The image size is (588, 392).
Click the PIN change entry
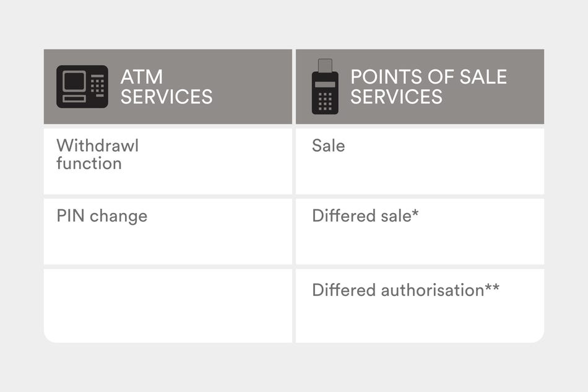102,216
